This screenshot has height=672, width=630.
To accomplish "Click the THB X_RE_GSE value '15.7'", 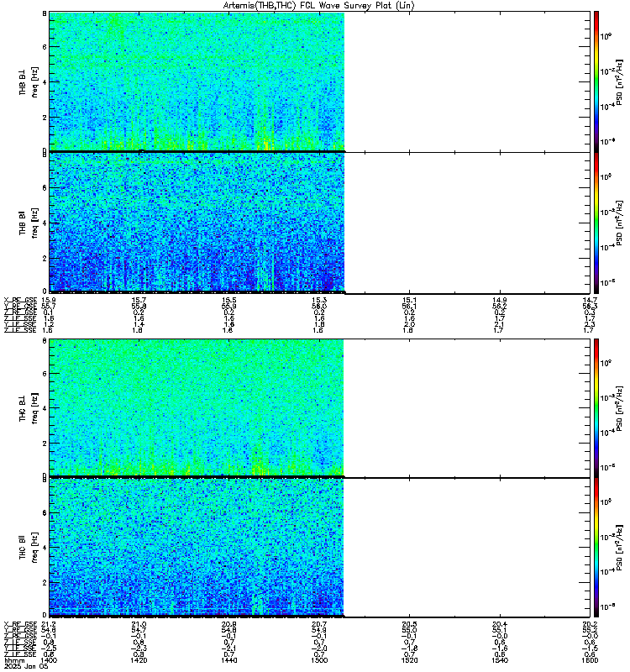I will pos(139,300).
